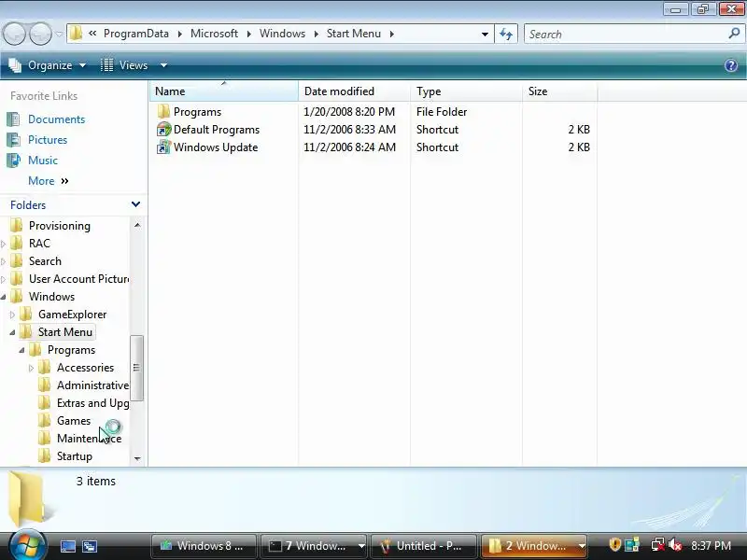Select Start Menu in the breadcrumb path
747x560 pixels.
pos(354,34)
